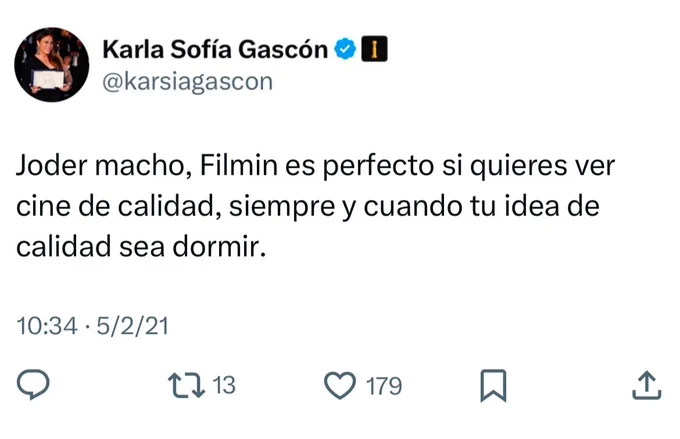Screen dimensions: 680x439
Task: Open the reply speech bubble icon
Action: [x=33, y=384]
